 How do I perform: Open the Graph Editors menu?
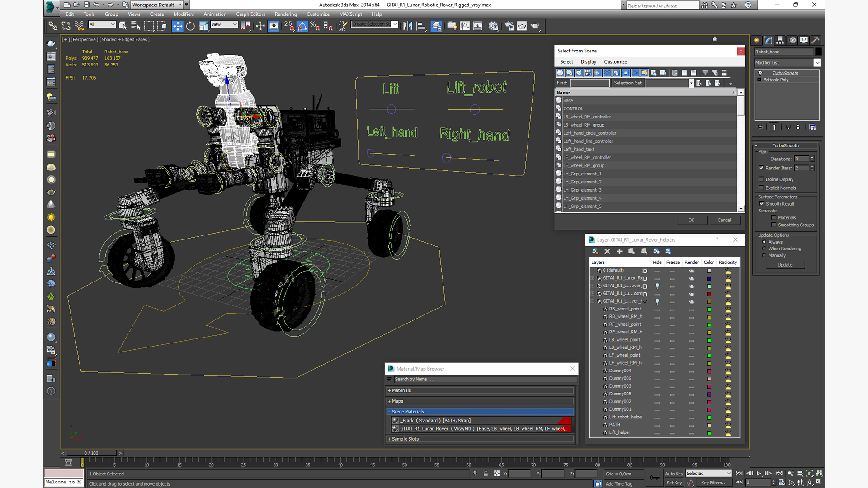point(250,14)
